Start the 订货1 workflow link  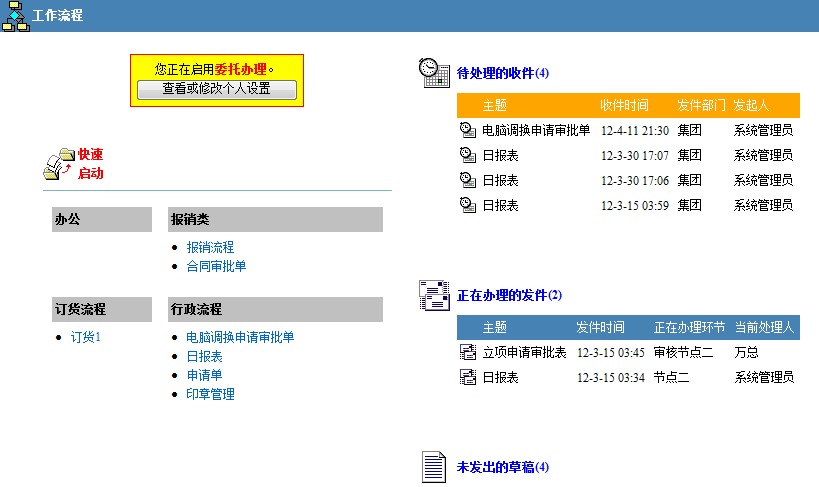tap(86, 337)
